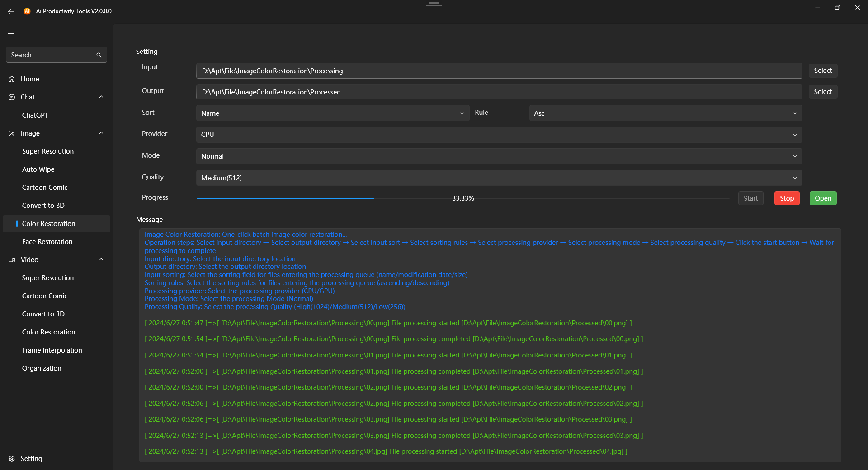Open the Provider dropdown showing CPU
This screenshot has height=470, width=868.
499,135
